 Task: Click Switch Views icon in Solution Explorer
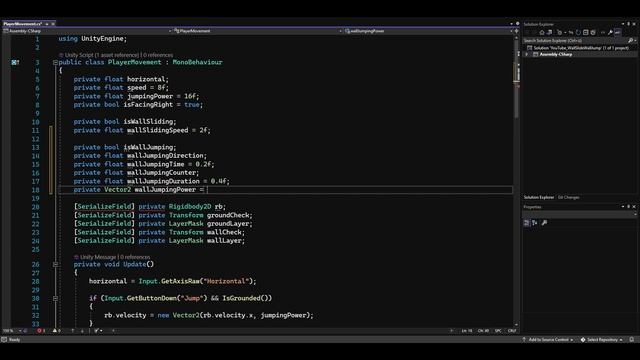point(549,33)
